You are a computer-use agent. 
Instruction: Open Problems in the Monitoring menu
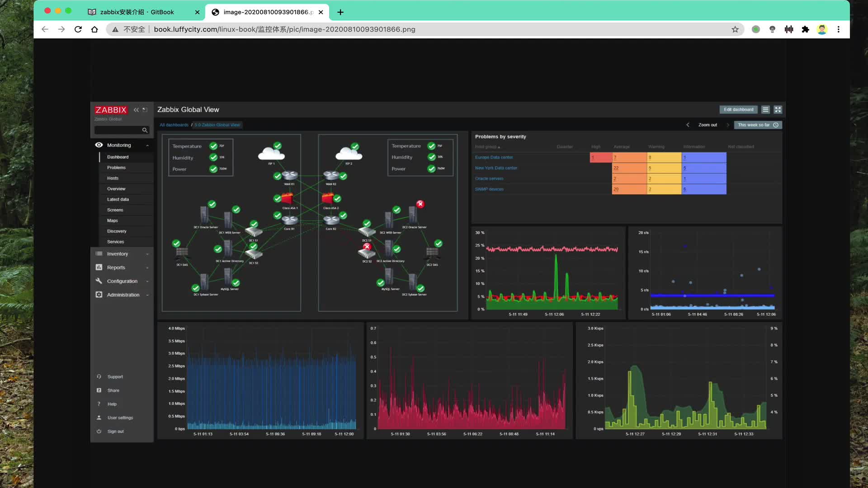pyautogui.click(x=116, y=168)
